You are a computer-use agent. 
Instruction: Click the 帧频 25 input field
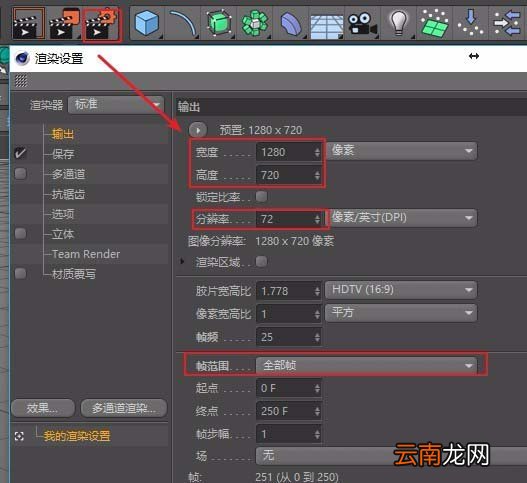289,337
